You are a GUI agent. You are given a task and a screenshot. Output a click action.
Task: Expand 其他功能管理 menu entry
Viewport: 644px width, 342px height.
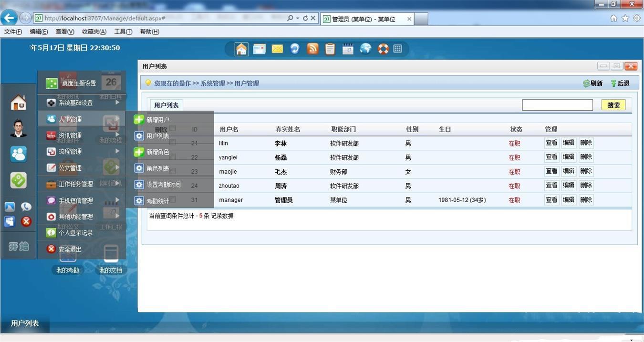tap(82, 217)
